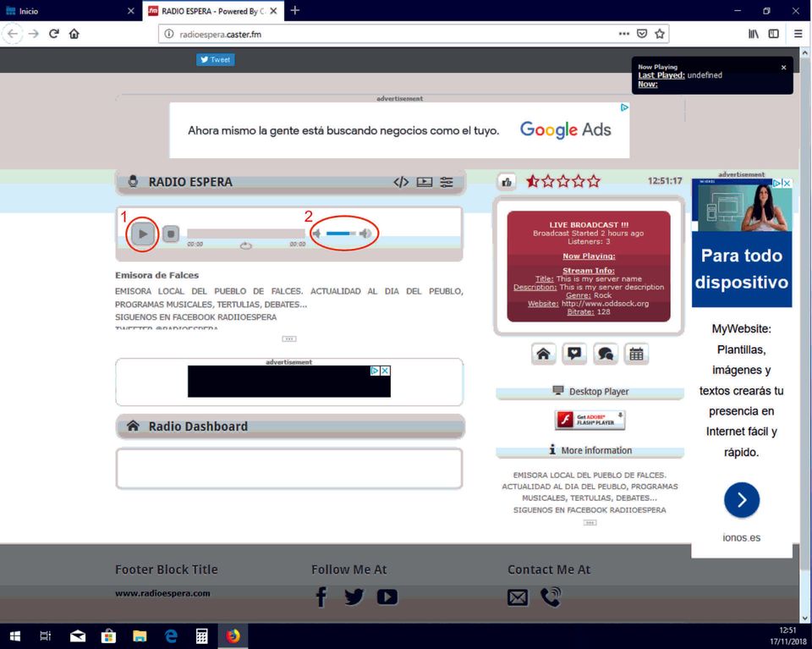The width and height of the screenshot is (812, 649).
Task: Open the Firefox hamburger menu
Action: pyautogui.click(x=798, y=34)
